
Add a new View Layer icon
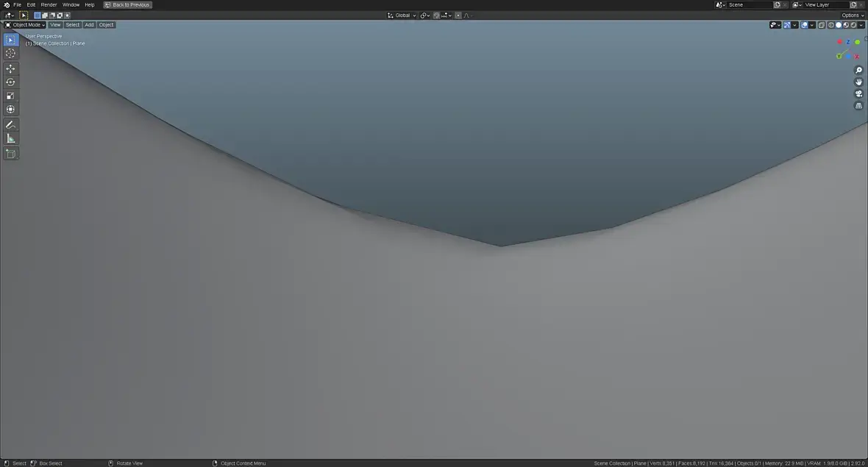click(x=853, y=4)
